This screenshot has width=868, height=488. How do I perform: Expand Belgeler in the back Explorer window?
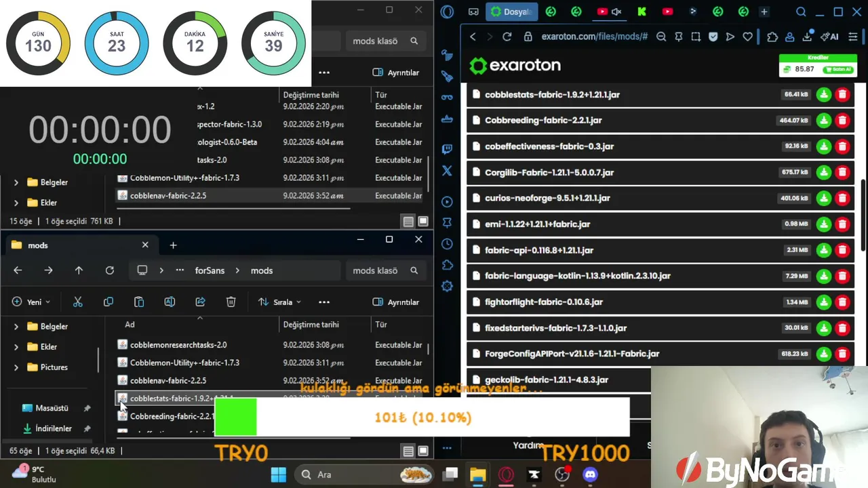(16, 182)
